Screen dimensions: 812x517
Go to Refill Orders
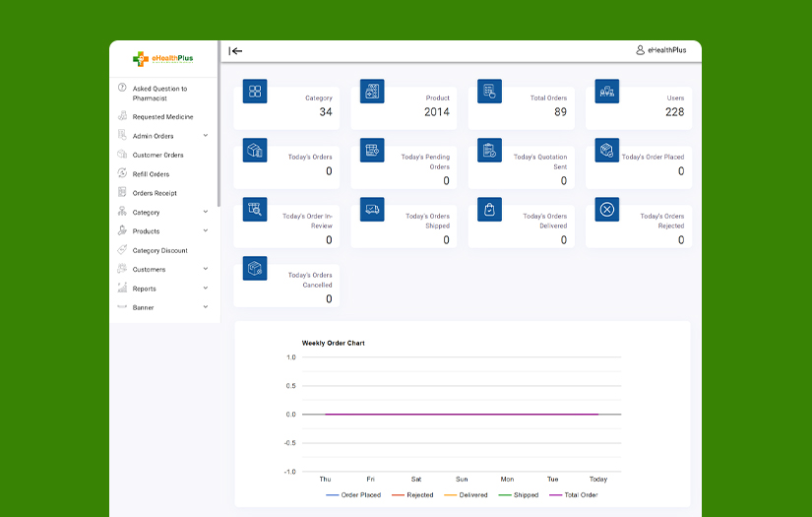[151, 174]
